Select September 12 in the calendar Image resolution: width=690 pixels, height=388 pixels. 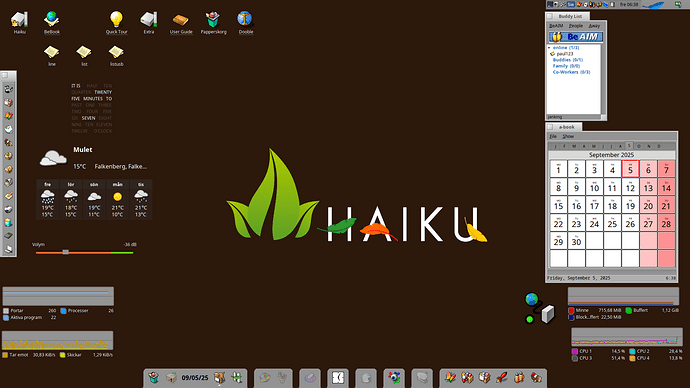630,187
